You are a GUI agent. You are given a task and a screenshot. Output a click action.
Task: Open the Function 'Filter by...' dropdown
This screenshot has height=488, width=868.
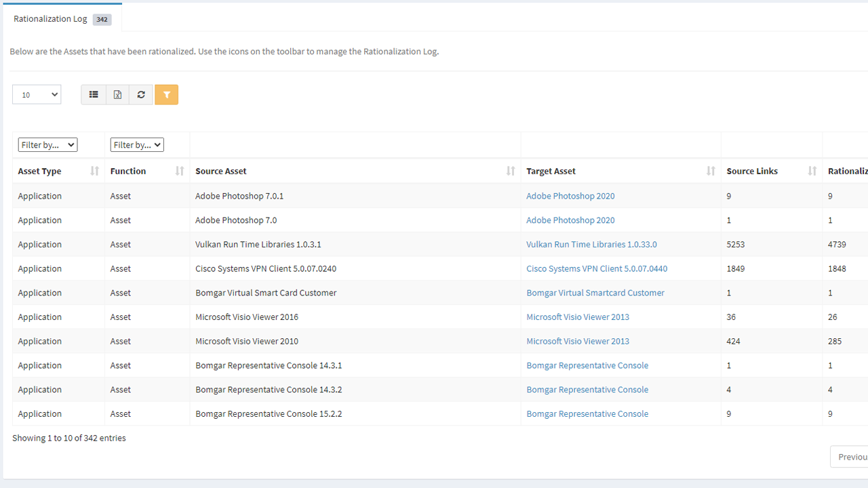pyautogui.click(x=137, y=145)
